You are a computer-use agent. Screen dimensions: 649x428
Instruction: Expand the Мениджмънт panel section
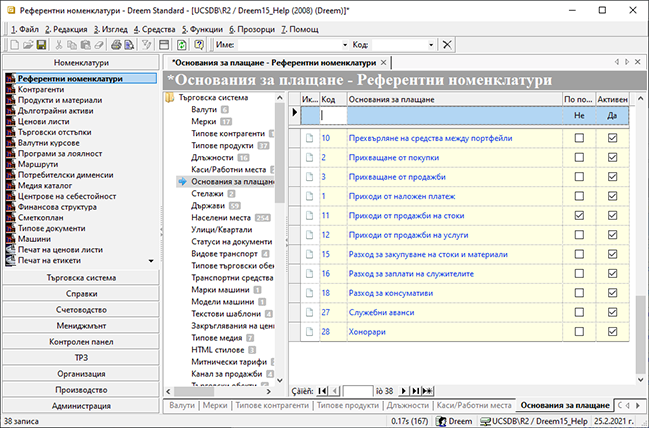81,326
